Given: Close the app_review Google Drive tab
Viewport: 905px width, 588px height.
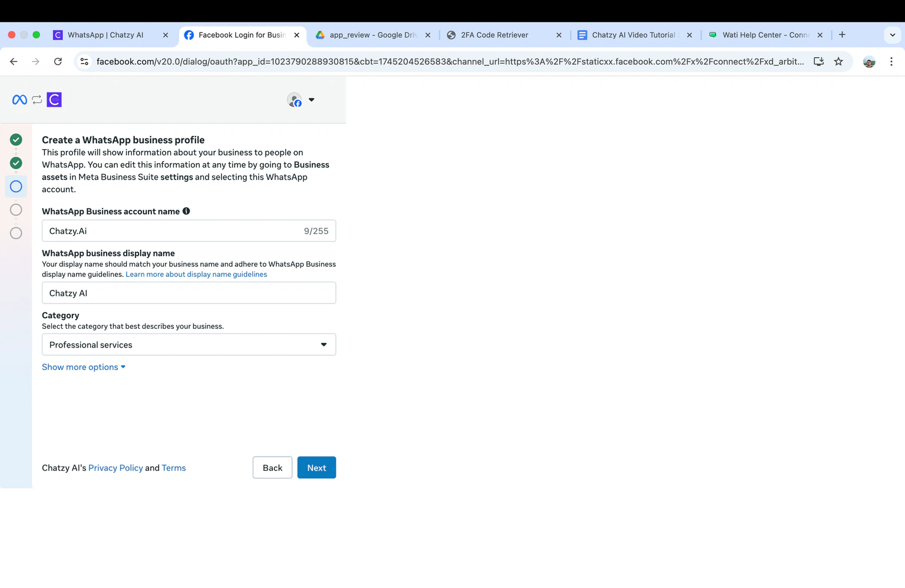Looking at the screenshot, I should (x=428, y=35).
